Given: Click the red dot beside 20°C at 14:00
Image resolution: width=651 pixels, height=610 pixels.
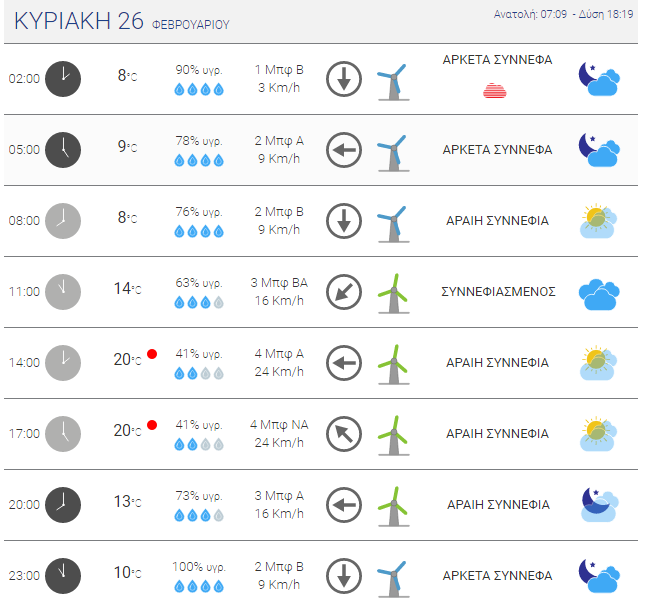Looking at the screenshot, I should point(152,354).
